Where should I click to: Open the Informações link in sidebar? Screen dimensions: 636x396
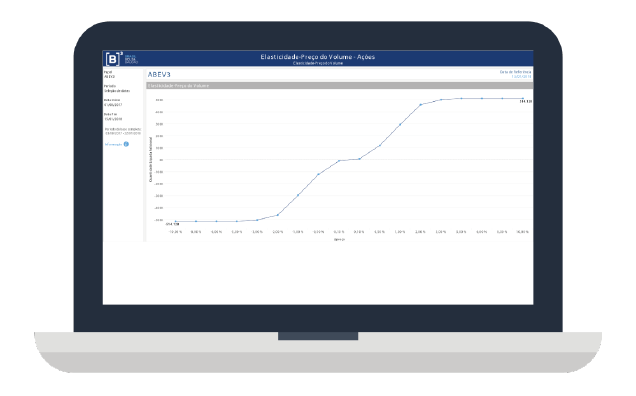point(114,144)
